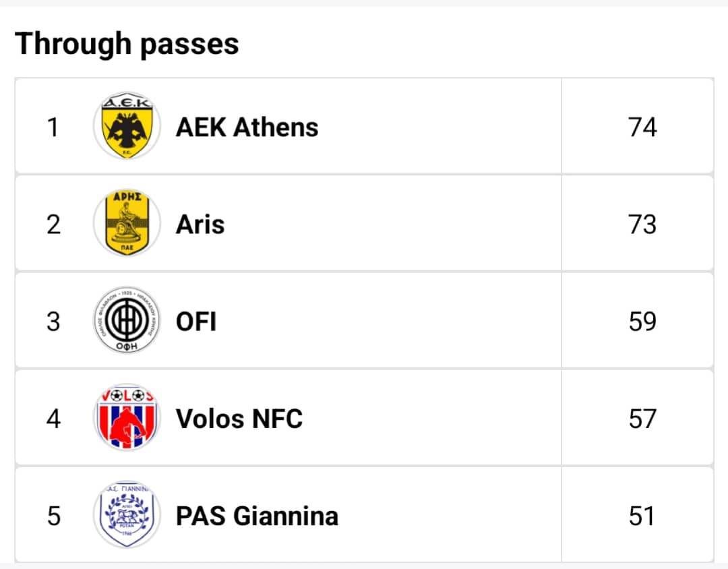Click the PAS Giannina club crest
The width and height of the screenshot is (728, 569).
(127, 514)
